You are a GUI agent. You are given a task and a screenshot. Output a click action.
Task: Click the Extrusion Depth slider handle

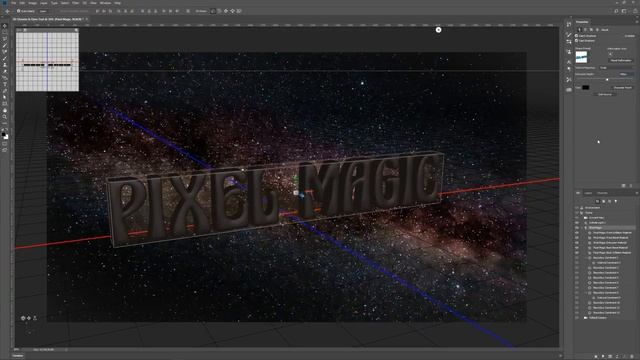(607, 80)
